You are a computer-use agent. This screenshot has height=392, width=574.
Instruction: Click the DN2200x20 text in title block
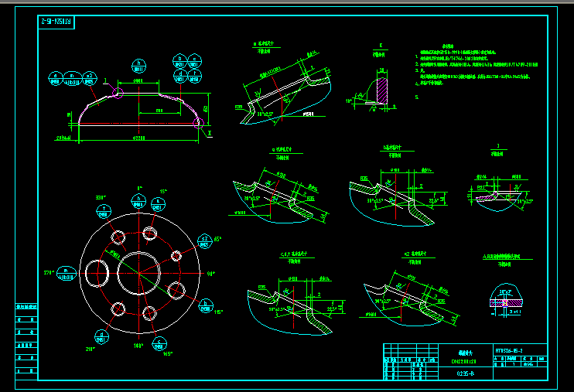(x=466, y=361)
